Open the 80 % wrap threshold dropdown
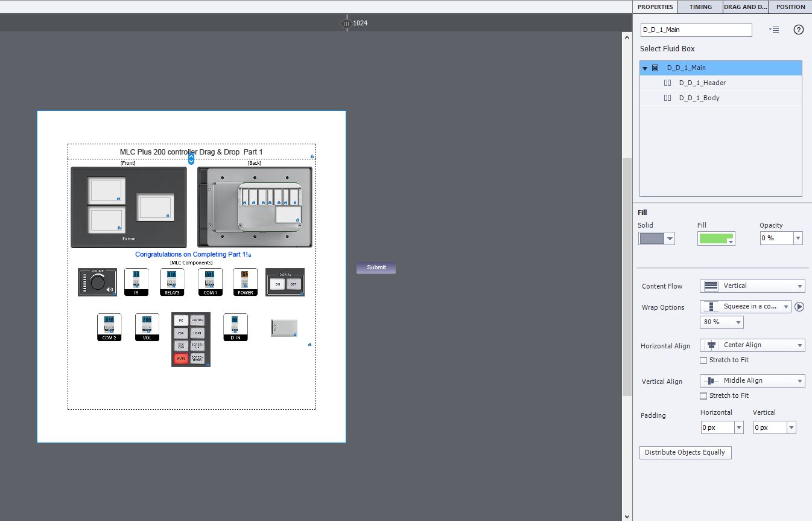The image size is (812, 521). [722, 322]
